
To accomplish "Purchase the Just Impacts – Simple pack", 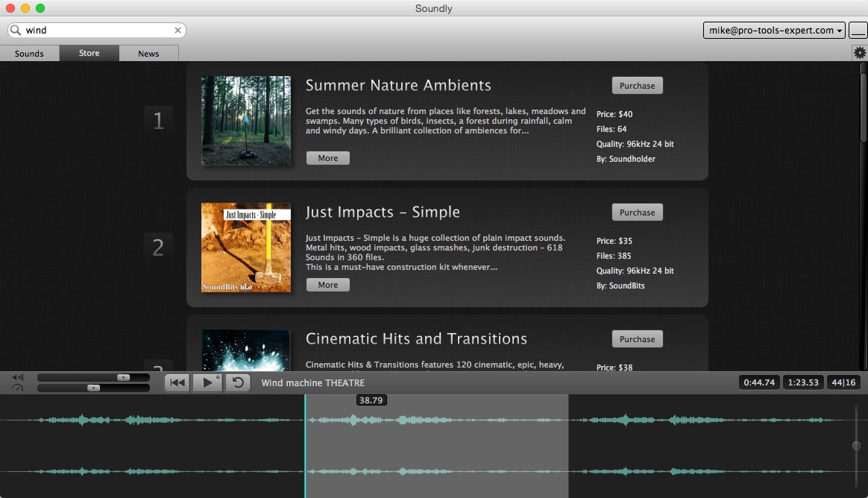I will point(637,212).
